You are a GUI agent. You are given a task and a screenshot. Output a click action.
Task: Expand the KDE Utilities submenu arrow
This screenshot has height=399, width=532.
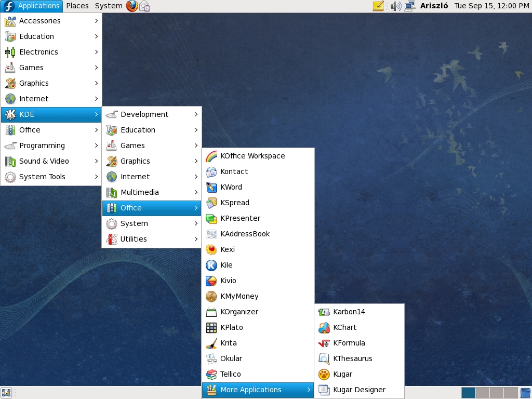pos(196,239)
